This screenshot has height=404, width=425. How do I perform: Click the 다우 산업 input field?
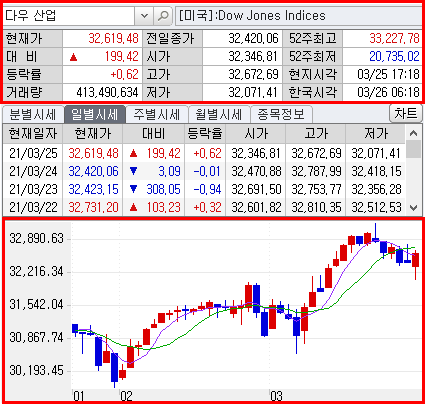pos(68,16)
